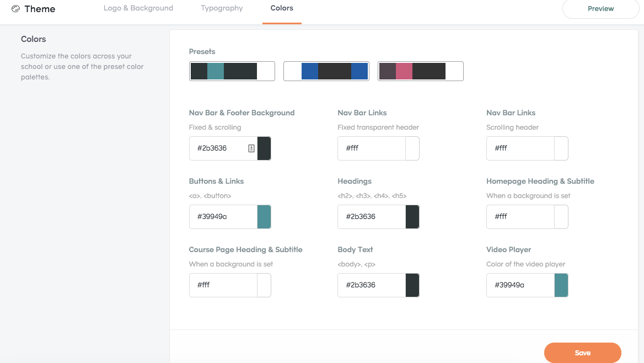The height and width of the screenshot is (363, 644).
Task: Click the Theme title text
Action: coord(40,9)
